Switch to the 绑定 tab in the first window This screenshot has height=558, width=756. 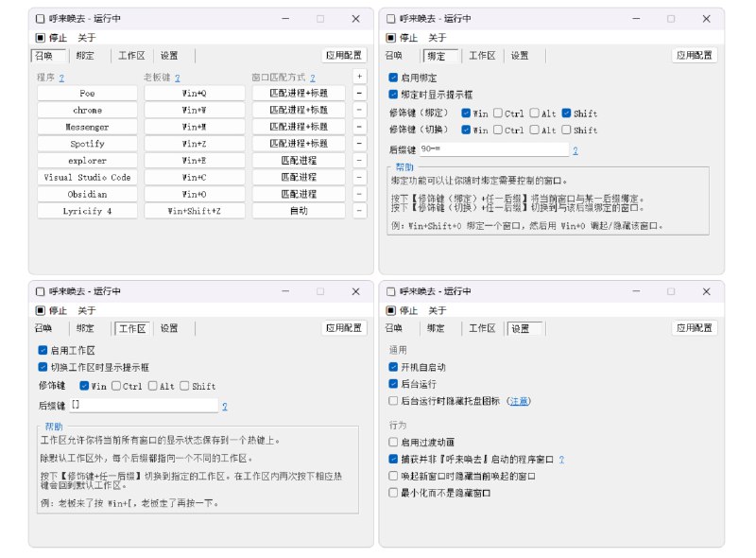tap(87, 55)
